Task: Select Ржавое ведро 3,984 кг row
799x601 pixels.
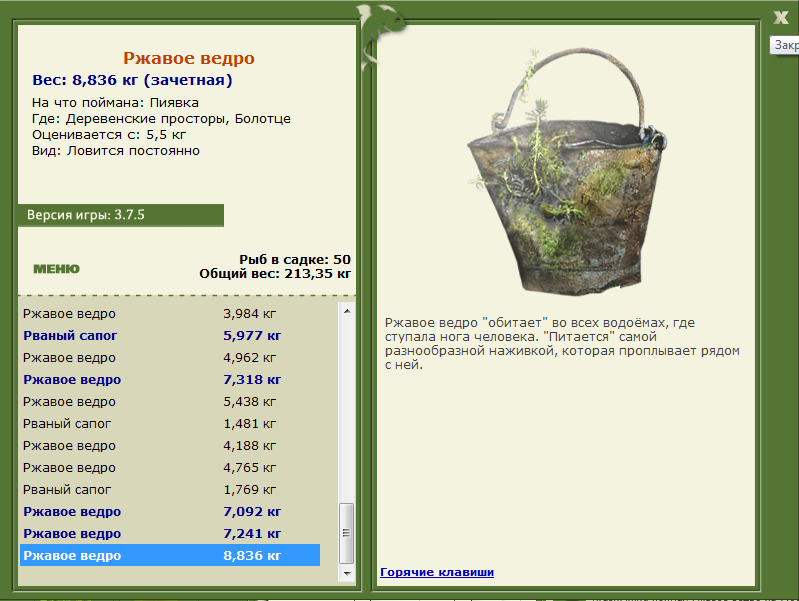Action: point(170,313)
